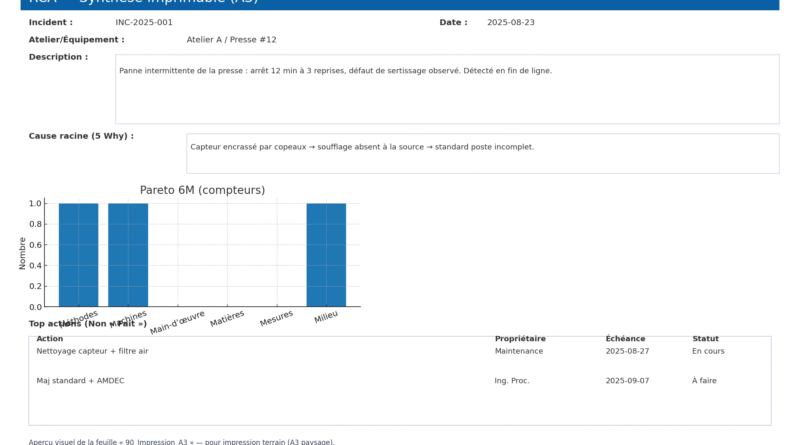
Task: Click the Nombre y-axis label
Action: [x=23, y=253]
